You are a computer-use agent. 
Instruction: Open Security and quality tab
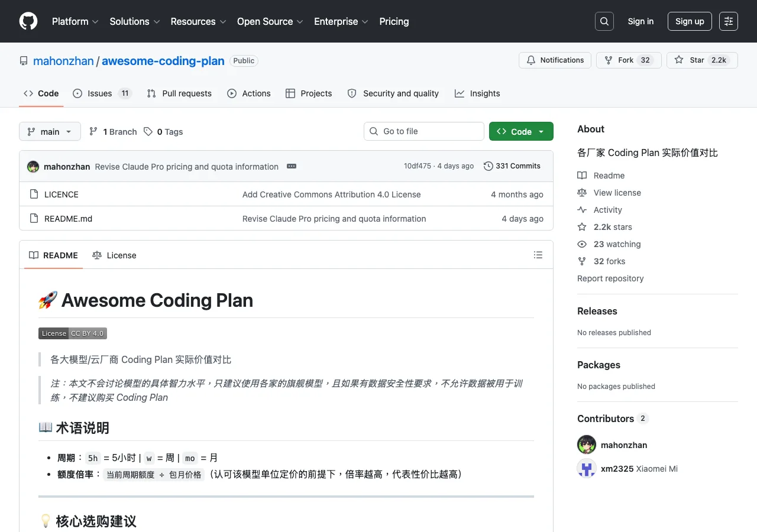(x=393, y=93)
